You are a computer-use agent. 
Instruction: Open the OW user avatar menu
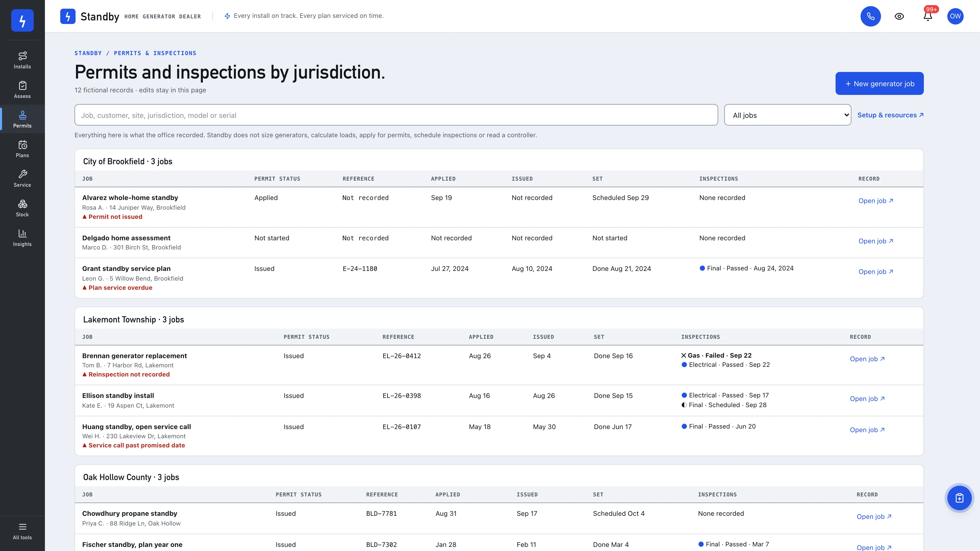[x=955, y=16]
